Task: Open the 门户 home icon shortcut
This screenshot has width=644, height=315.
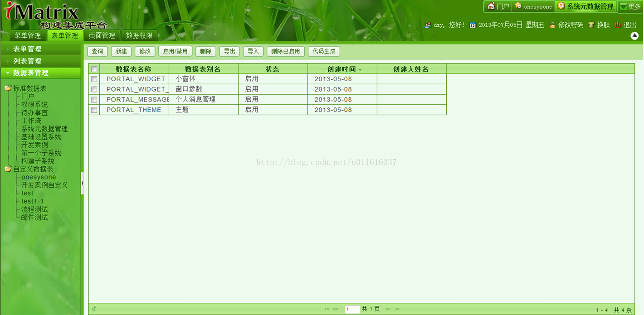Action: pos(491,6)
